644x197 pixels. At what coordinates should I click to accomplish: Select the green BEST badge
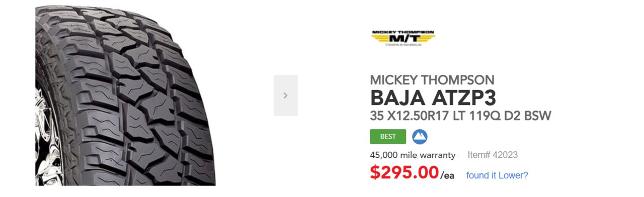[388, 137]
